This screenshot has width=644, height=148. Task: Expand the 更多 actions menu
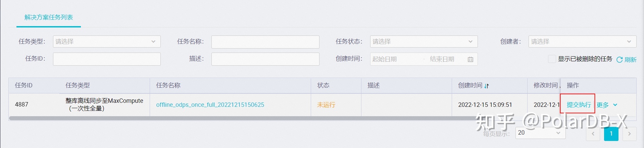(607, 105)
